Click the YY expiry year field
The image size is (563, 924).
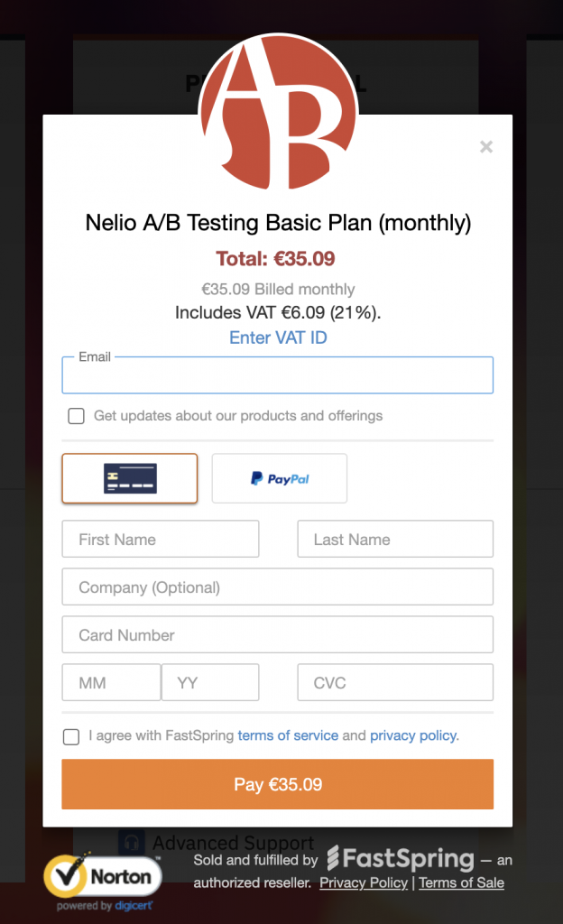210,682
